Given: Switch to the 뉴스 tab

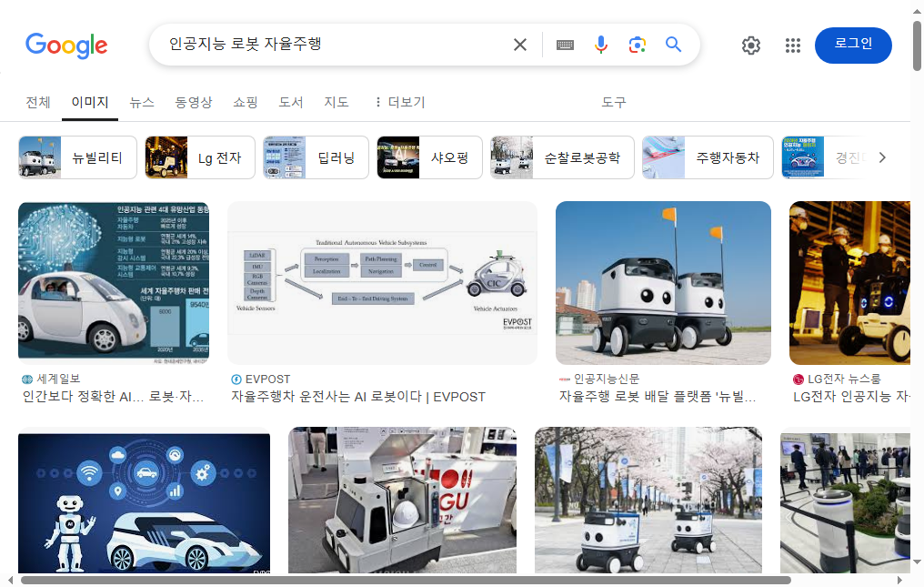Looking at the screenshot, I should (142, 102).
